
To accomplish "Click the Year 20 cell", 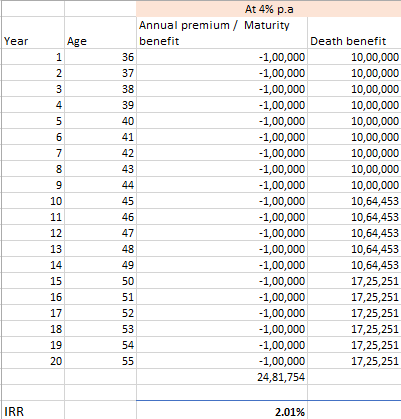I will pyautogui.click(x=33, y=361).
